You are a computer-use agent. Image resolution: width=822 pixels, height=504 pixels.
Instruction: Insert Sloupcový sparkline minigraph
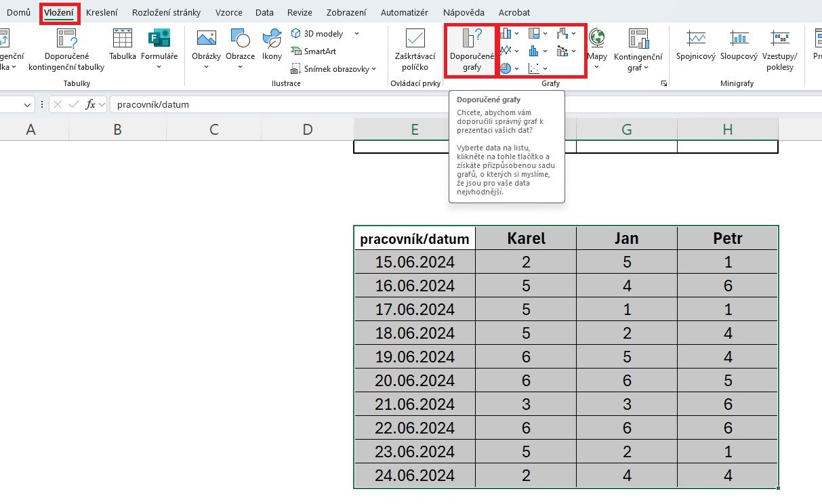(739, 45)
